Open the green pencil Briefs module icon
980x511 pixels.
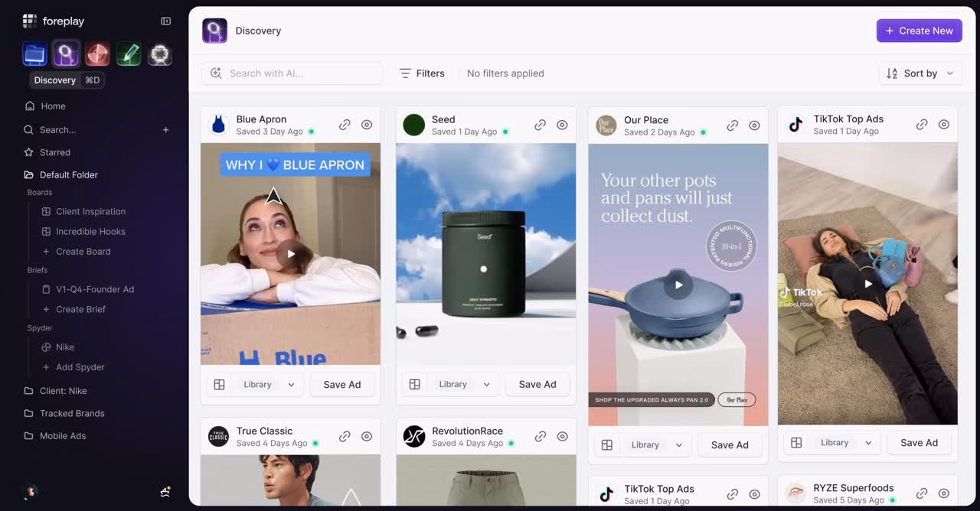[x=128, y=54]
